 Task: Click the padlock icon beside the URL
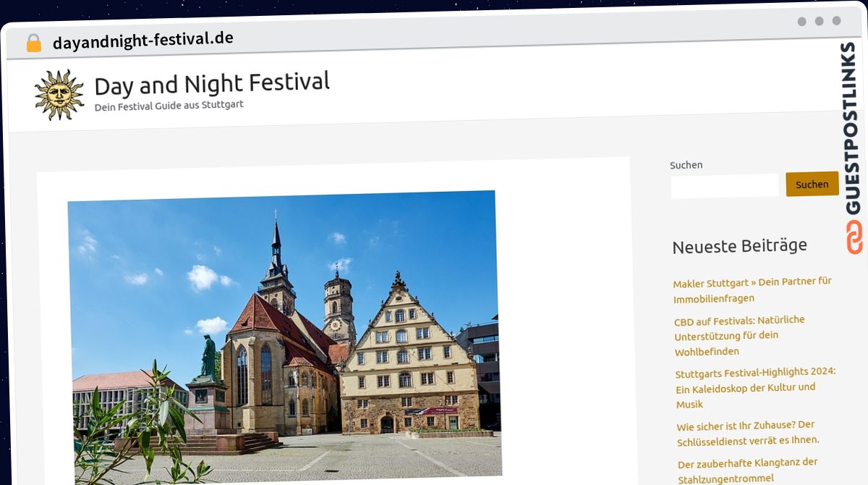(x=34, y=43)
